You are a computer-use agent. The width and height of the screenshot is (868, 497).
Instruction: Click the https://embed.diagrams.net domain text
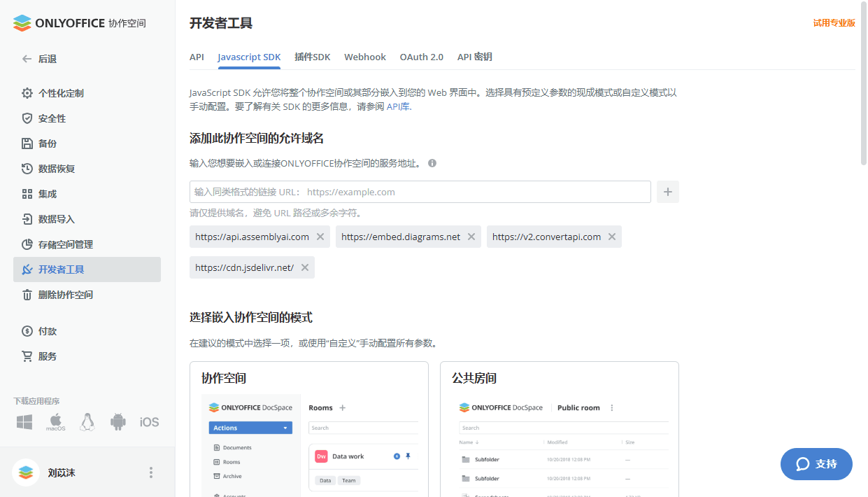coord(401,237)
